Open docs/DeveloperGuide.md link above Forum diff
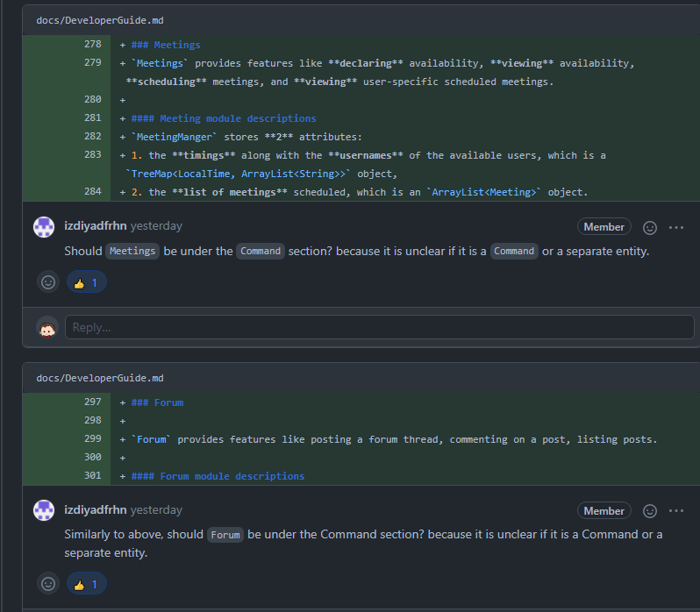This screenshot has height=612, width=700. [x=100, y=378]
